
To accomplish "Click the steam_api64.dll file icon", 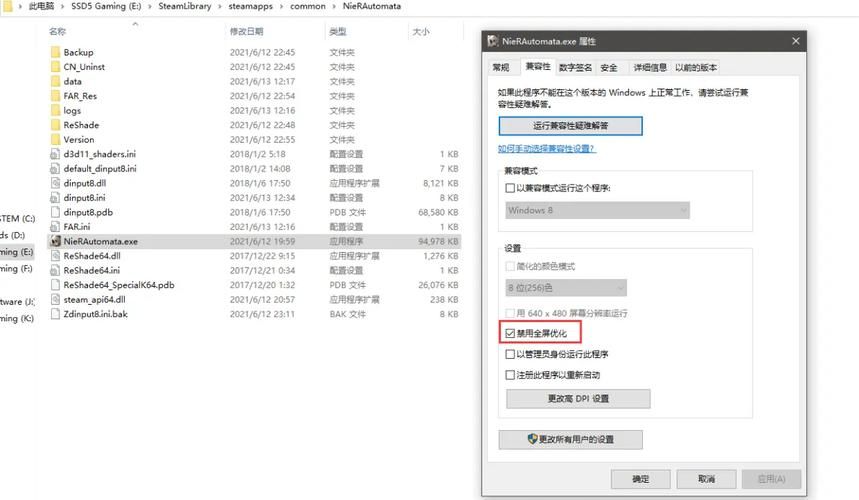I will tap(55, 299).
